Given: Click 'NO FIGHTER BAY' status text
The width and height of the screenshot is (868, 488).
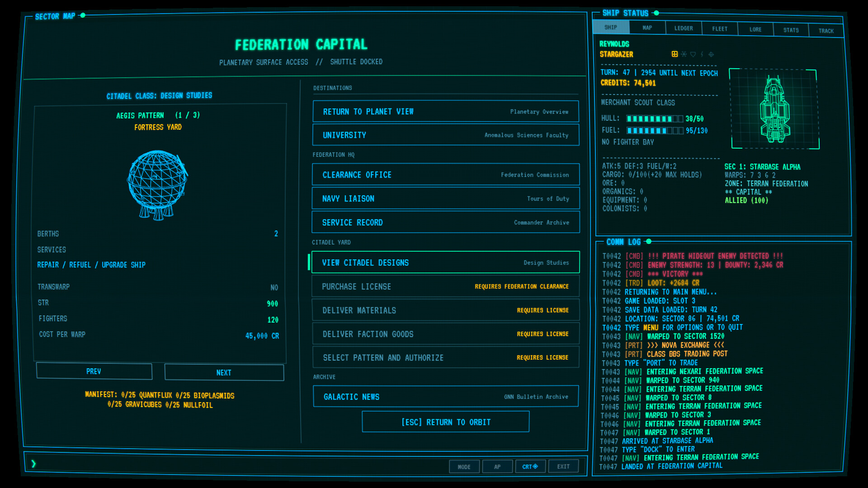Looking at the screenshot, I should click(627, 142).
